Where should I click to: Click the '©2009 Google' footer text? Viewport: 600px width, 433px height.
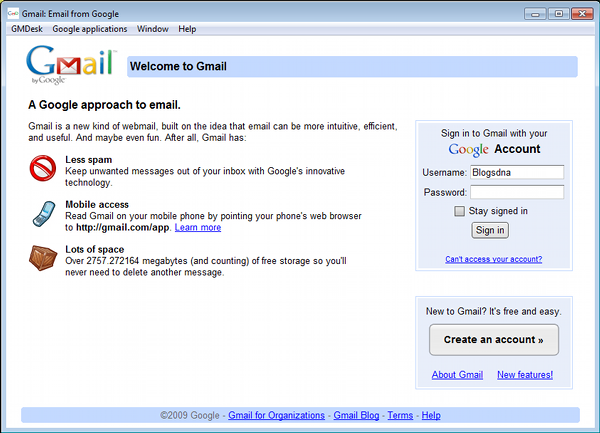(x=190, y=415)
